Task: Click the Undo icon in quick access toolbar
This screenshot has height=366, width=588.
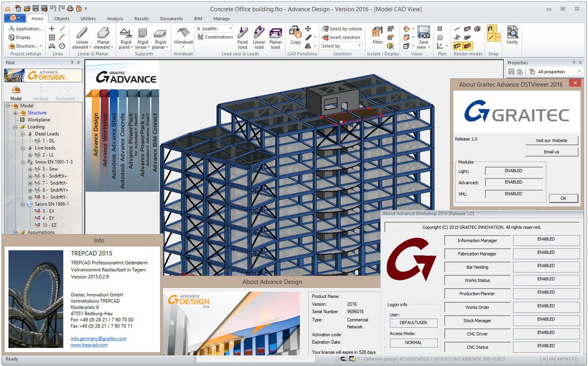Action: (52, 9)
